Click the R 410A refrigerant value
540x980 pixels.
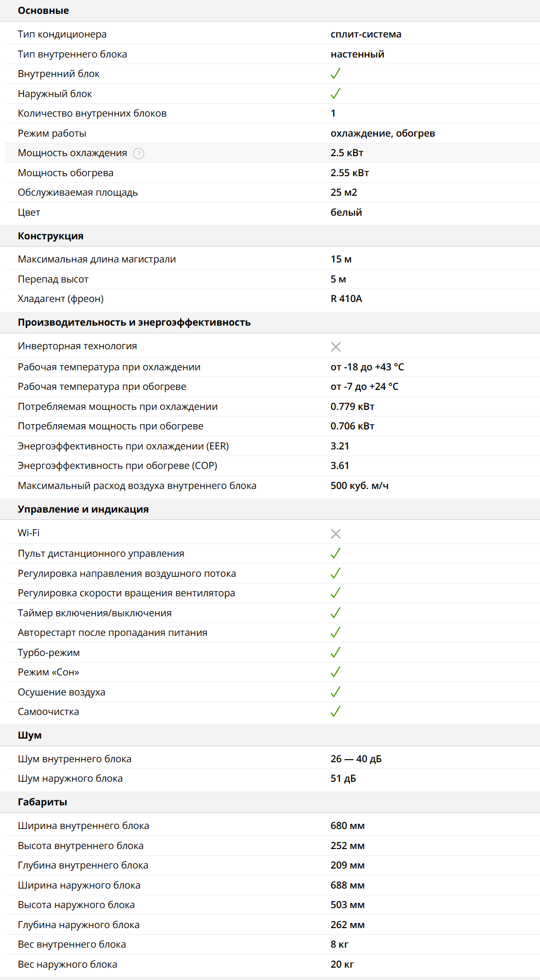(x=346, y=299)
